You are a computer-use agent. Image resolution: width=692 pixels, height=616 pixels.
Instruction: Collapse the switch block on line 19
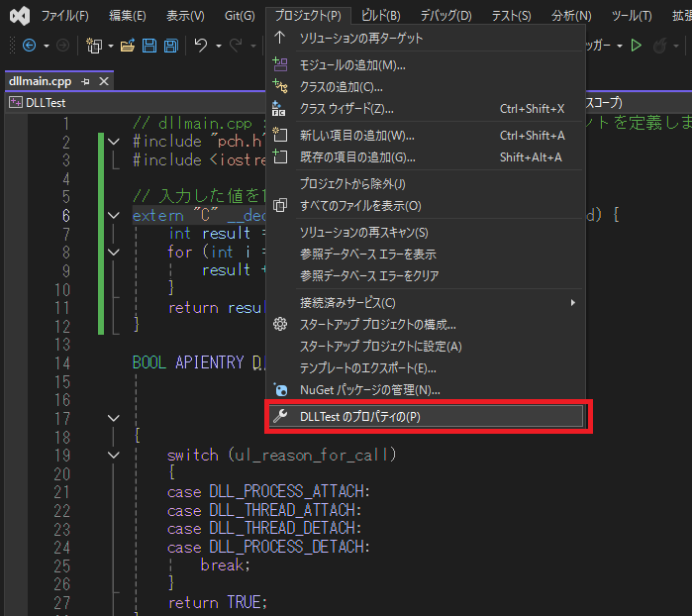pyautogui.click(x=114, y=455)
